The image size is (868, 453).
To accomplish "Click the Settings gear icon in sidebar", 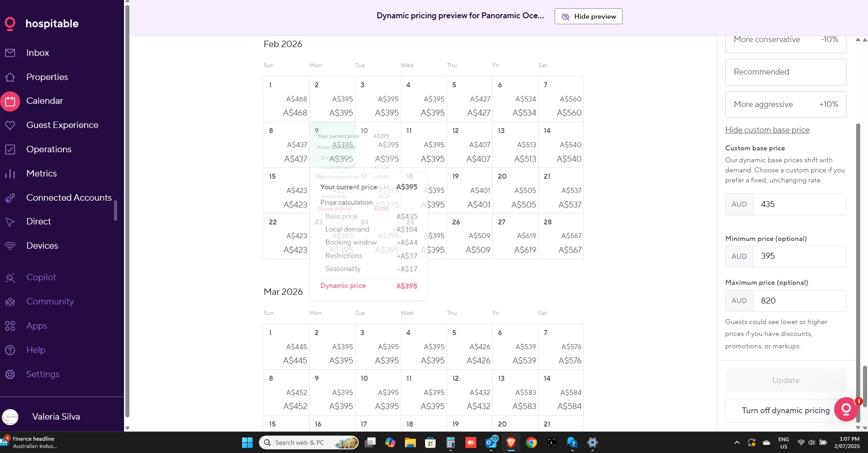I will (x=10, y=374).
